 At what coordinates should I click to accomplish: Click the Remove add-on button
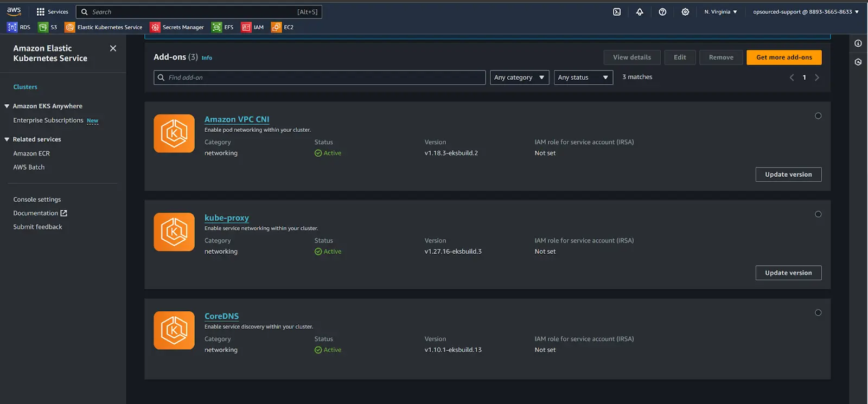tap(721, 57)
